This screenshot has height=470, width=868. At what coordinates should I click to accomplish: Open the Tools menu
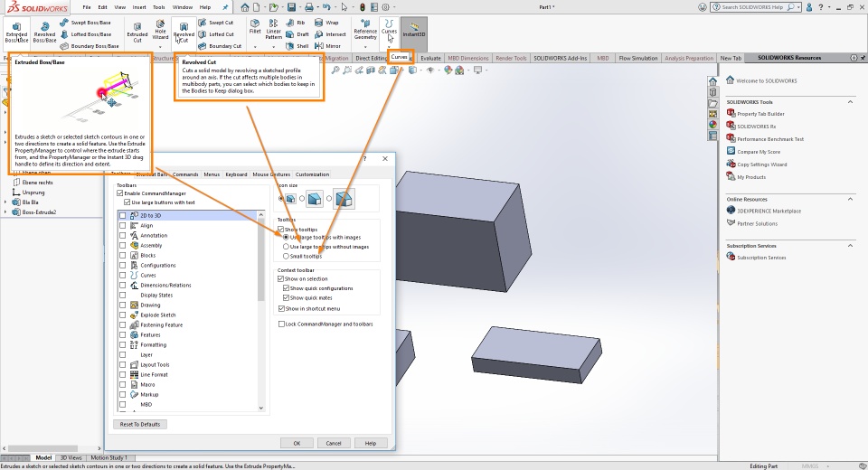click(x=159, y=7)
